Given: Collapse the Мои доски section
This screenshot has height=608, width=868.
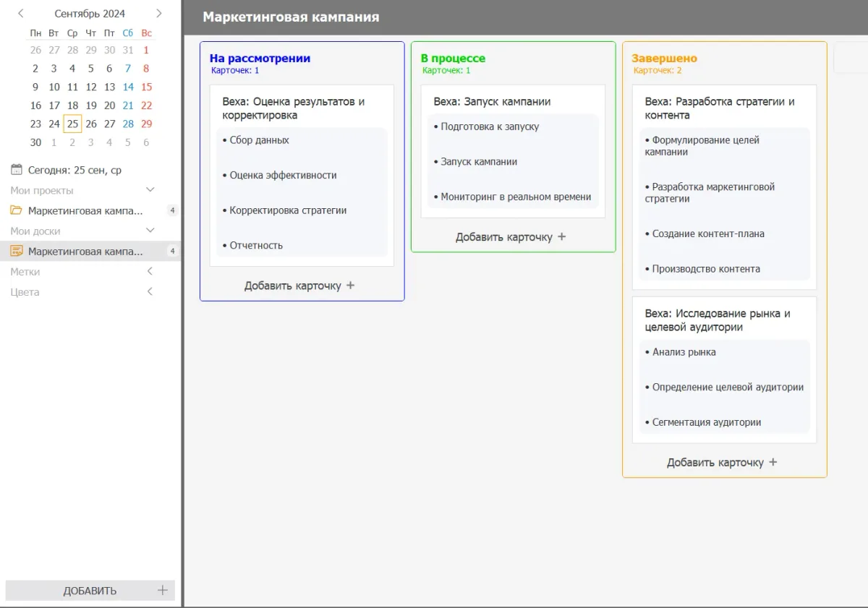Looking at the screenshot, I should pos(150,231).
